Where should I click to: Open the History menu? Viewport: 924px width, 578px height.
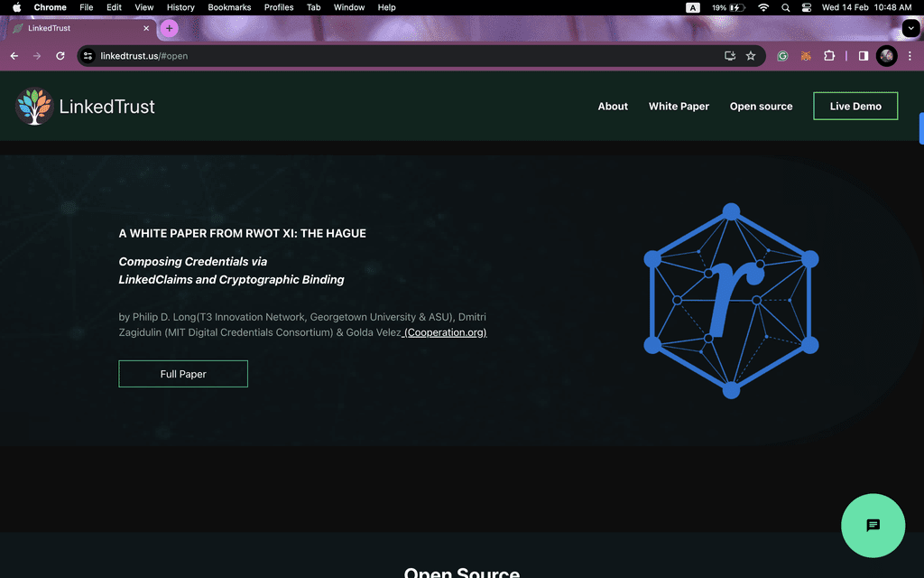[x=180, y=7]
